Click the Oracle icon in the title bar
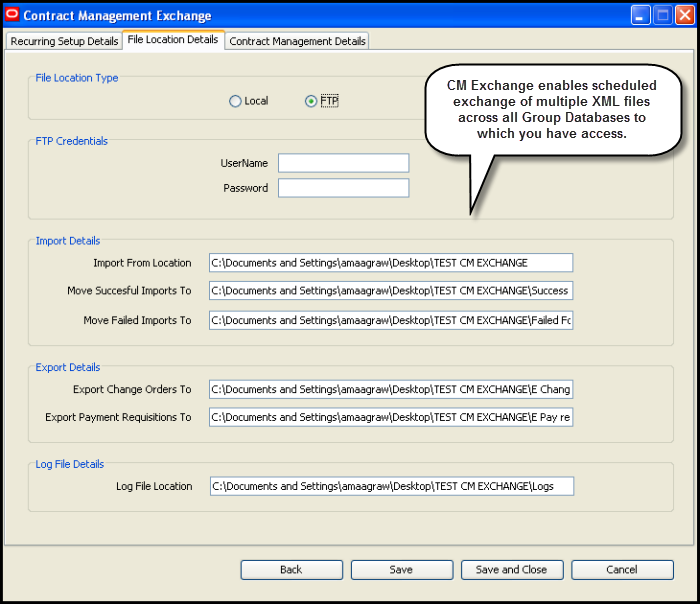The width and height of the screenshot is (700, 604). [12, 15]
